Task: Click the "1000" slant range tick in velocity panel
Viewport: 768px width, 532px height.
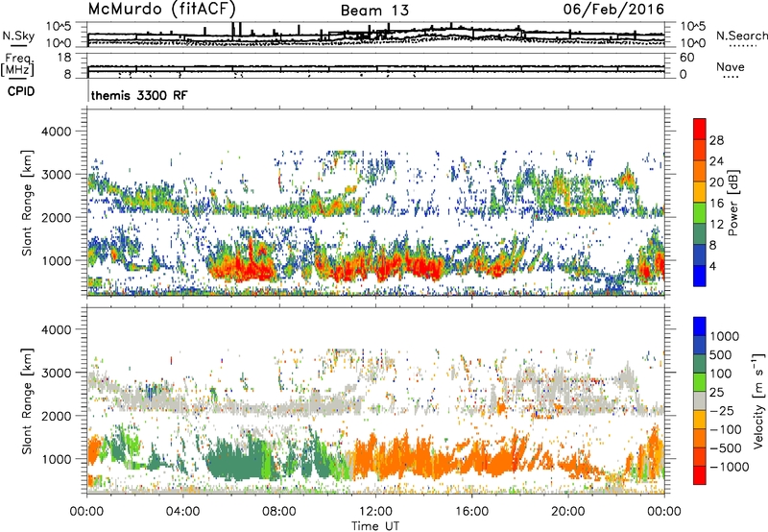Action: click(57, 459)
